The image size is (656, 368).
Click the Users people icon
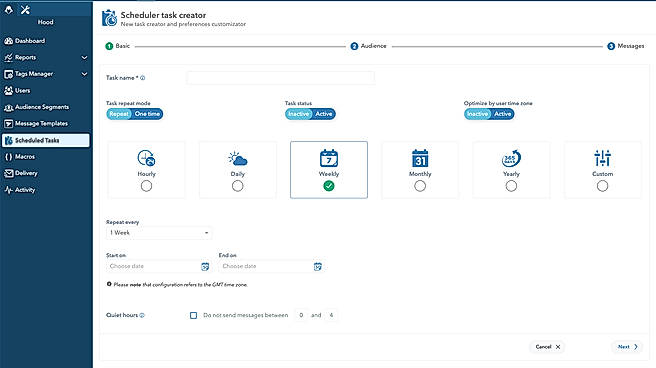8,90
